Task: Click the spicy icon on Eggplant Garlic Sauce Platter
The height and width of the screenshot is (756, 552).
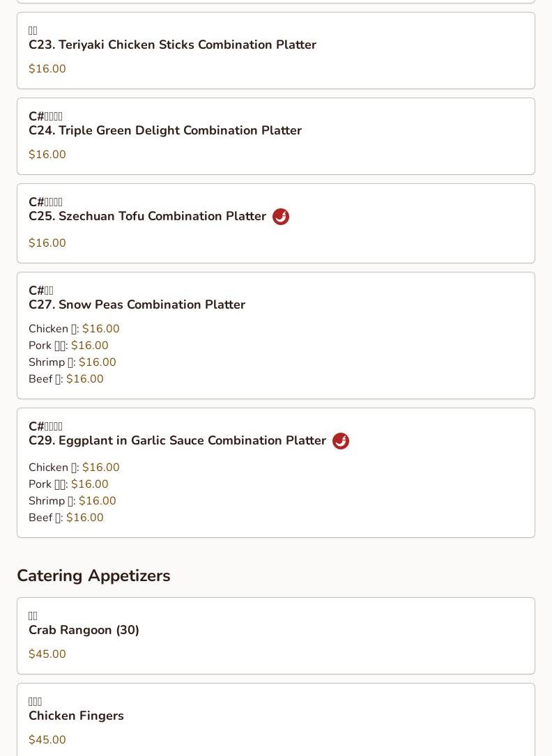Action: pyautogui.click(x=341, y=441)
